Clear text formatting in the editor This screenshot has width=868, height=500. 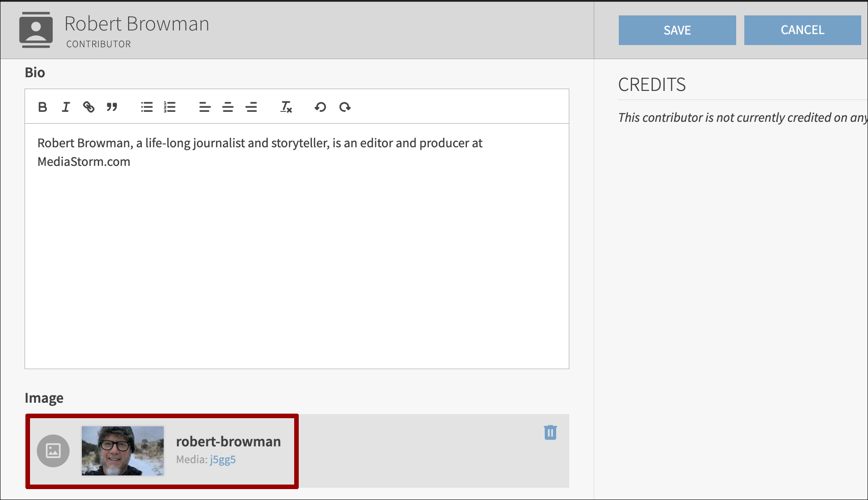(x=286, y=107)
